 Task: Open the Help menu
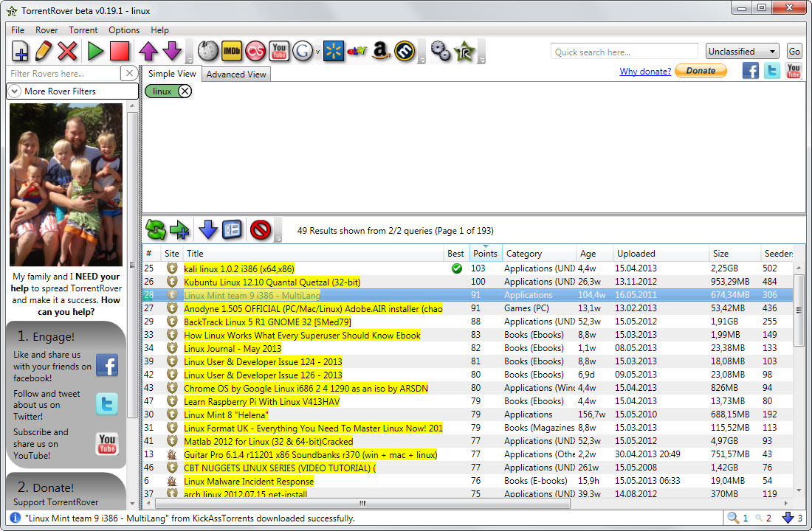click(159, 30)
